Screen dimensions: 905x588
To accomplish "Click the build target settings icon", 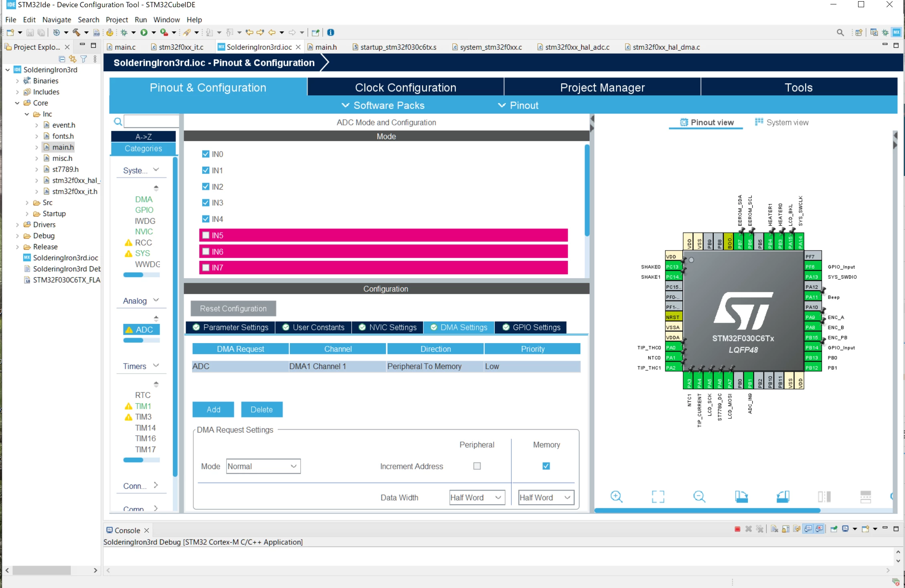I will tap(57, 32).
